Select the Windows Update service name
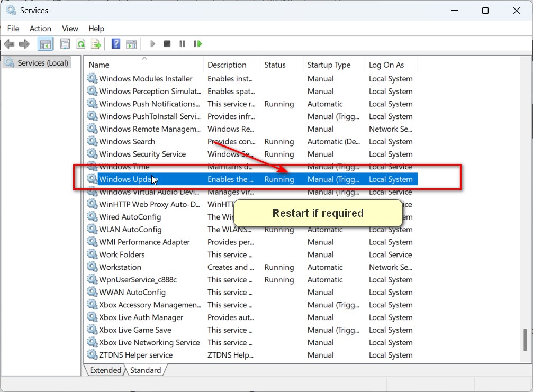Screen dimensions: 533x392 [x=129, y=179]
